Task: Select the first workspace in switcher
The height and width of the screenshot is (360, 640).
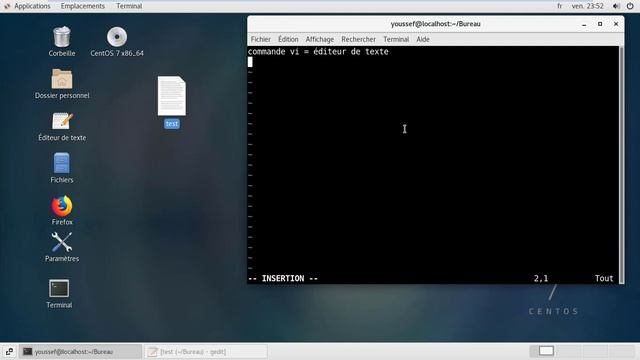Action: (x=543, y=351)
